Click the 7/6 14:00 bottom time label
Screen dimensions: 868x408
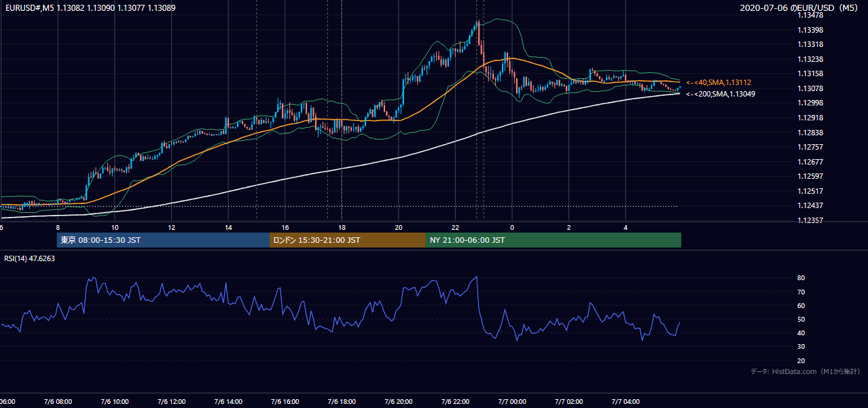[x=228, y=402]
